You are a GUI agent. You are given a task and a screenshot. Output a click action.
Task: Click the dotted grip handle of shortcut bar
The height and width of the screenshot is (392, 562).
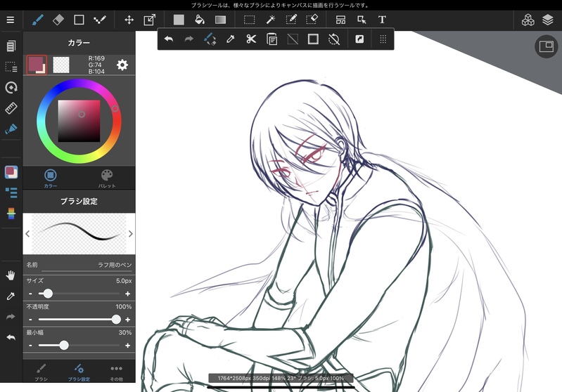click(383, 39)
